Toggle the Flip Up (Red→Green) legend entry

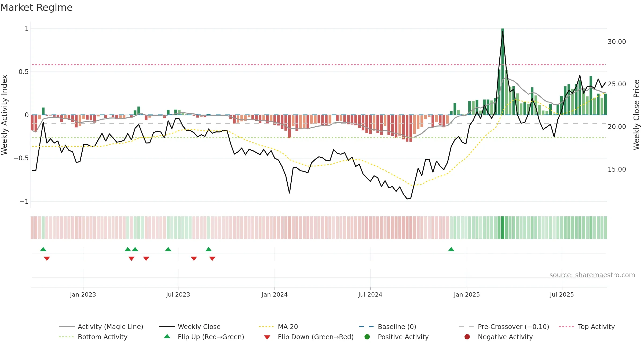(x=204, y=337)
